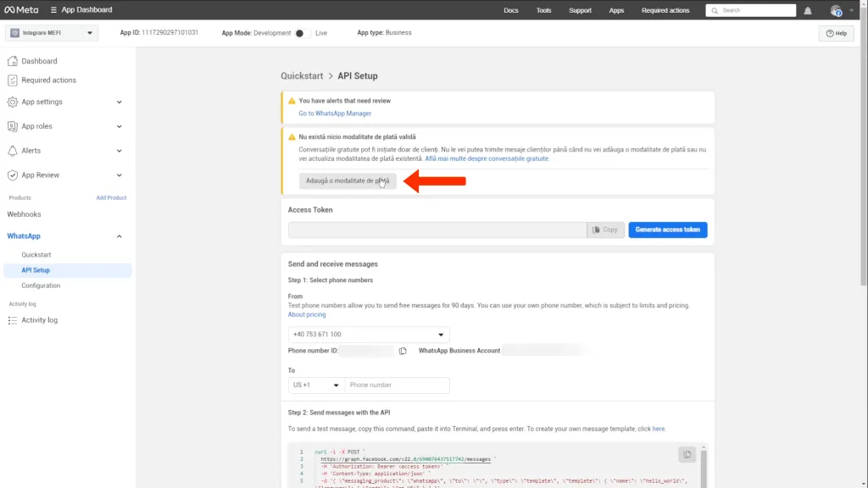868x488 pixels.
Task: Click the Help button
Action: pos(837,33)
